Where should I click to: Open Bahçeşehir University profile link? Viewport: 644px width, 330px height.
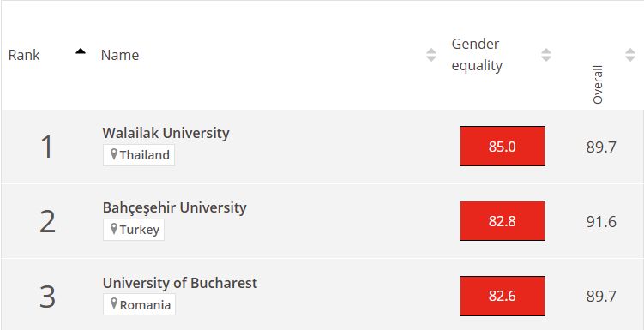tap(175, 207)
